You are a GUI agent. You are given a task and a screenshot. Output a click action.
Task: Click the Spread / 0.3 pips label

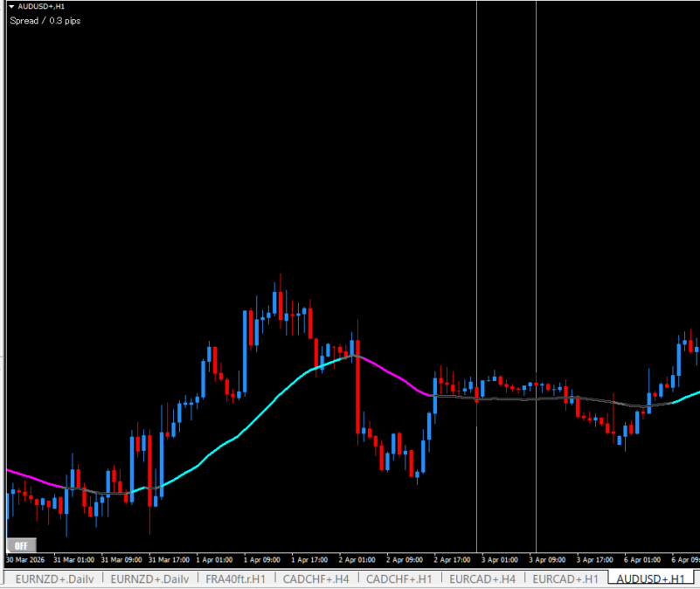pos(45,20)
